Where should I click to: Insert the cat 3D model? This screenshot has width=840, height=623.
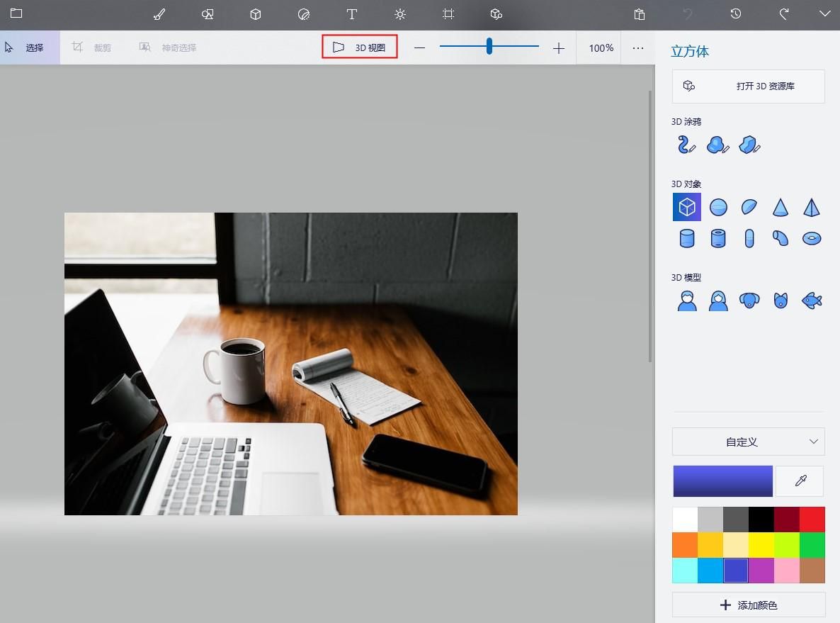click(781, 301)
